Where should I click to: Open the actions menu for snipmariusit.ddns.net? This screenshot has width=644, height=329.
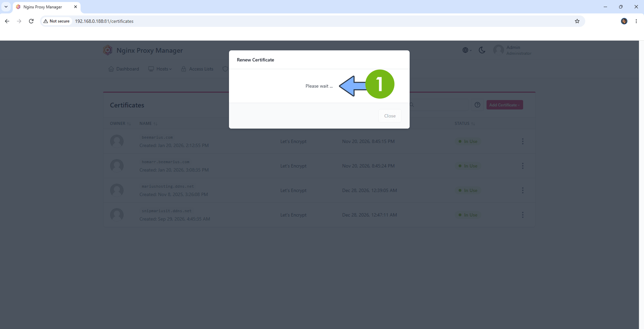click(522, 215)
